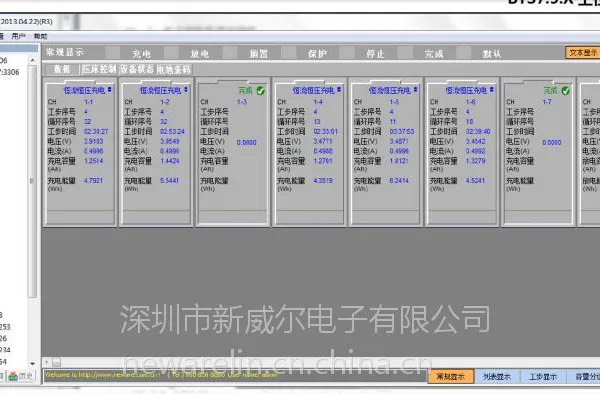Switch to the 数据 tab
Viewport: 600px width, 394px height.
point(62,69)
